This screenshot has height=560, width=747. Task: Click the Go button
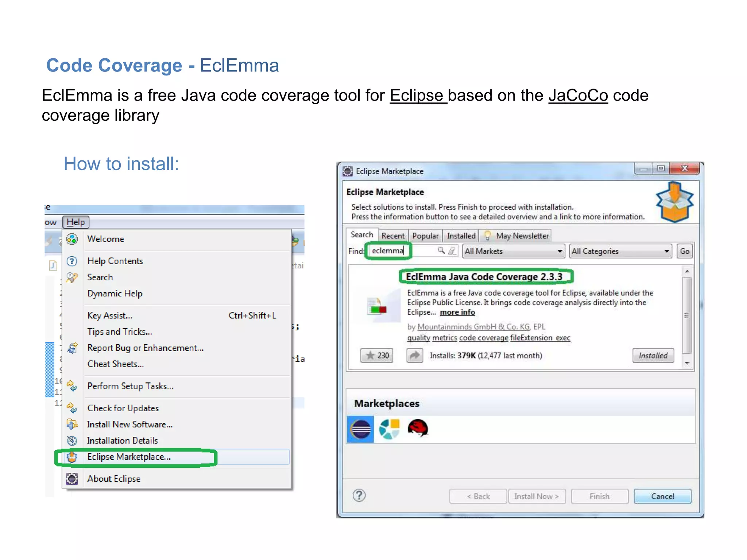point(685,251)
